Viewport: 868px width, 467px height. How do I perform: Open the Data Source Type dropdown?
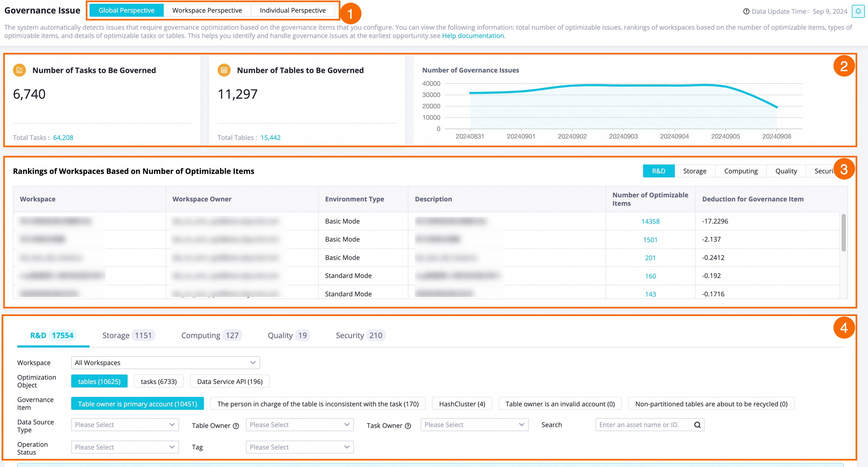pos(125,425)
